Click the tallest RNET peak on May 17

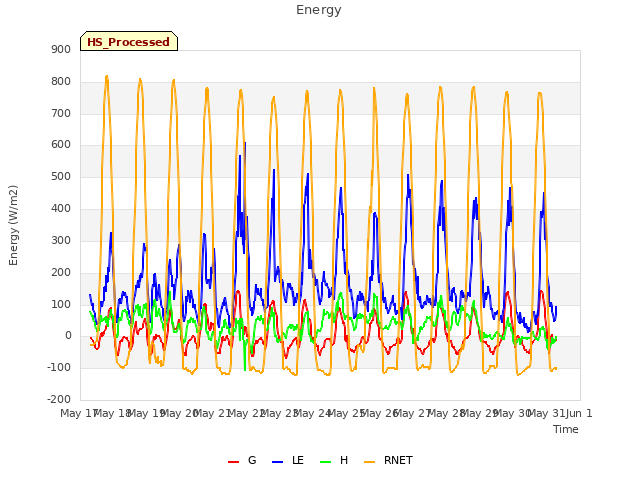point(107,76)
